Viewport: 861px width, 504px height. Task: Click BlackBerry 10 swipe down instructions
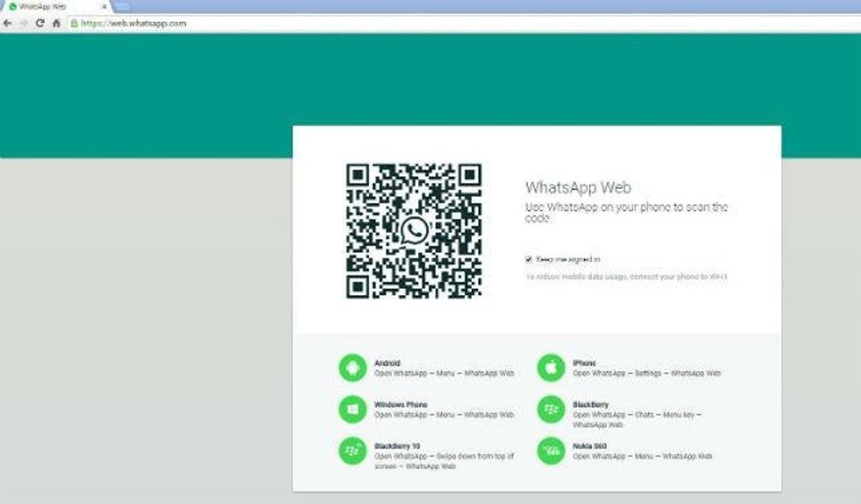coord(445,461)
